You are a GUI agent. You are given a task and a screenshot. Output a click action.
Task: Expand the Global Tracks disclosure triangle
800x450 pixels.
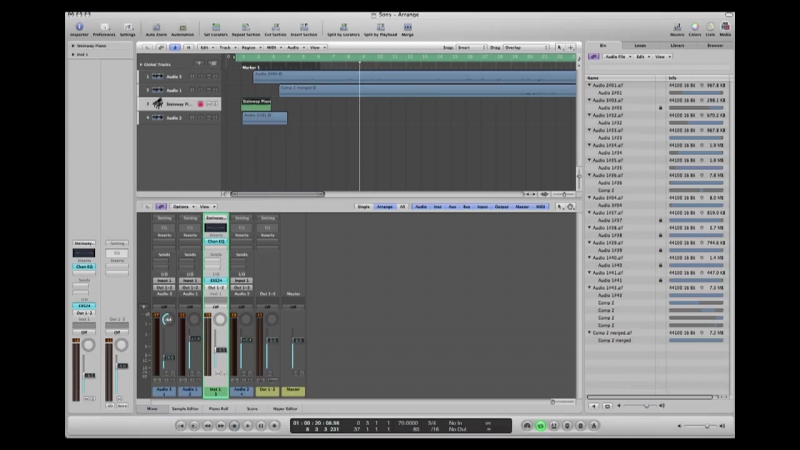click(x=141, y=65)
